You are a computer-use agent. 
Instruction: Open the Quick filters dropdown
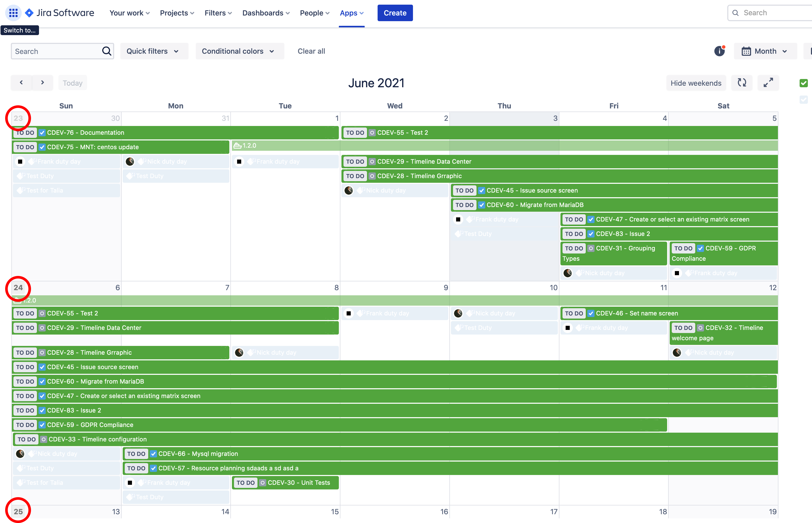click(153, 51)
